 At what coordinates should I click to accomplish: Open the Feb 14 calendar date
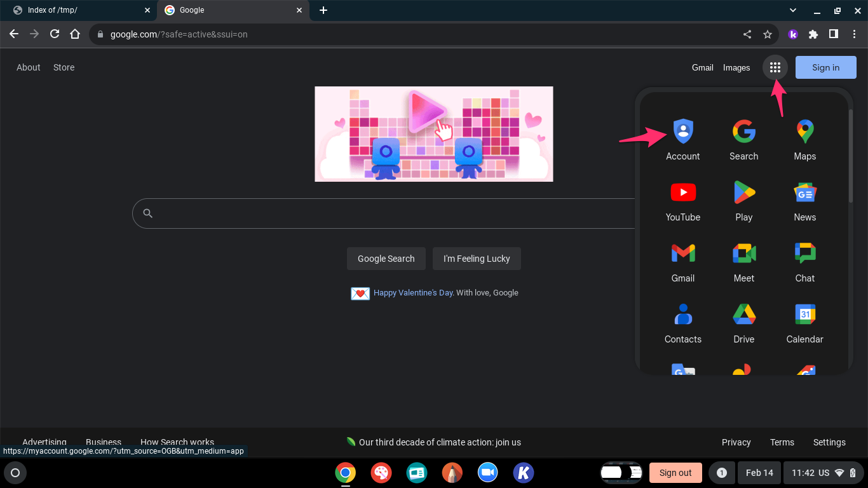point(759,473)
